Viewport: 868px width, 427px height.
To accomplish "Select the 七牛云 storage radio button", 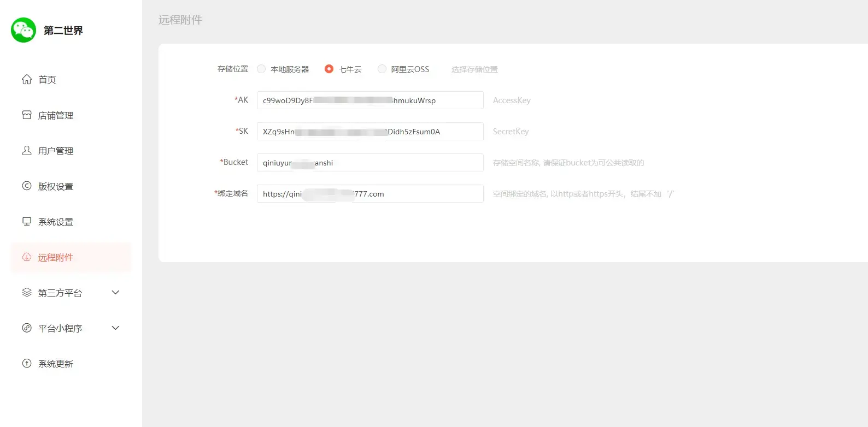I will tap(329, 69).
